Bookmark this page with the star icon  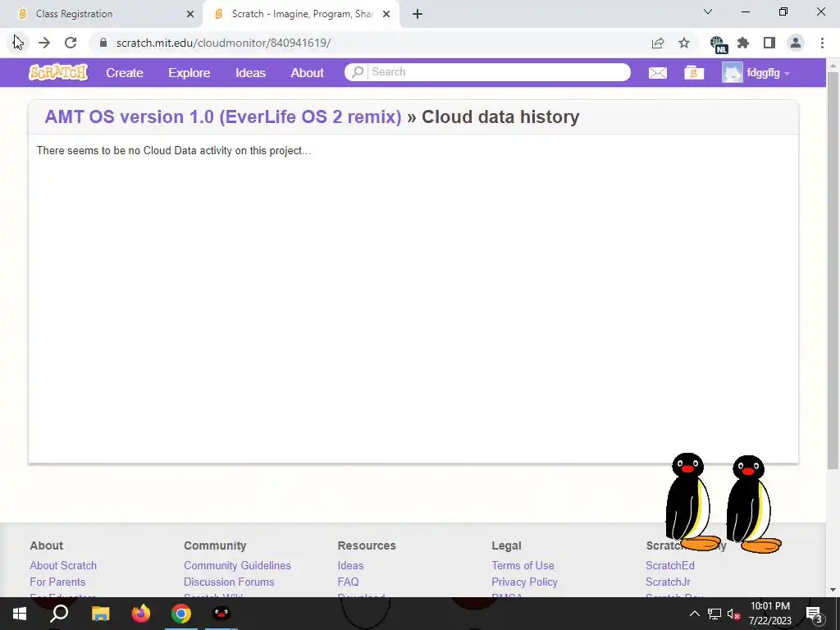click(683, 43)
